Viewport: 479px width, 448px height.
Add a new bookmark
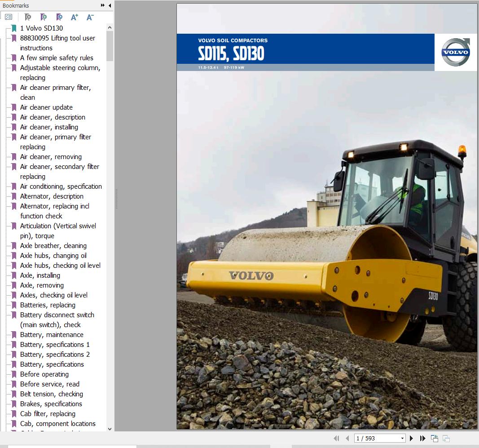pos(44,17)
